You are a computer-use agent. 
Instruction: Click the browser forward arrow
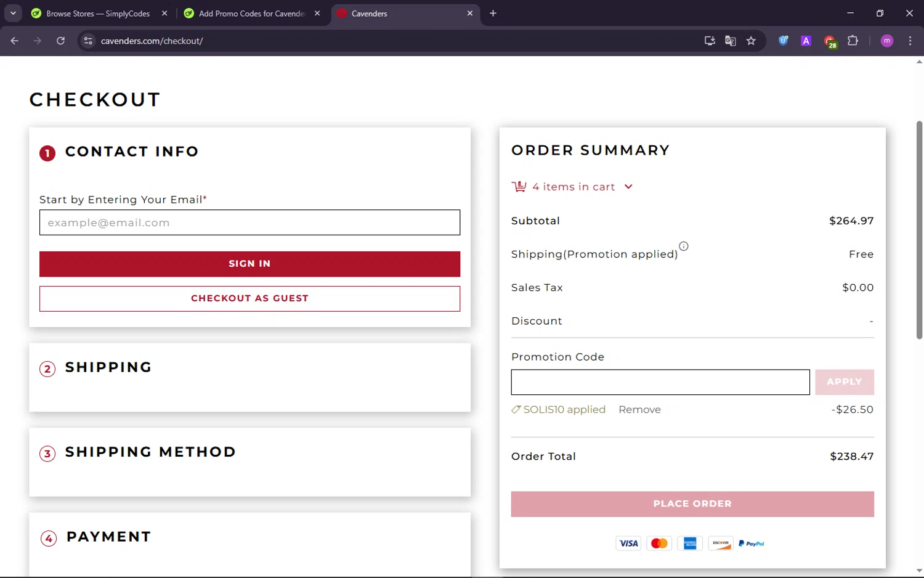coord(38,41)
